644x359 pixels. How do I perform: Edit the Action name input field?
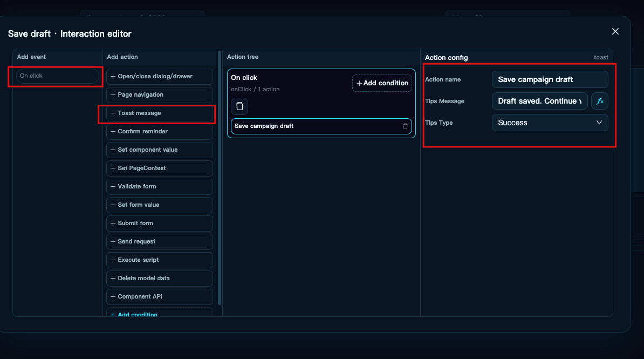(x=550, y=79)
